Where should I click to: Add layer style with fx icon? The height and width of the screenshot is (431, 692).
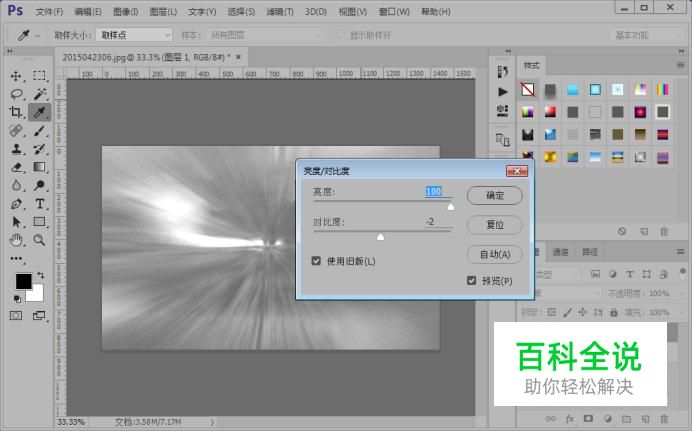[569, 419]
